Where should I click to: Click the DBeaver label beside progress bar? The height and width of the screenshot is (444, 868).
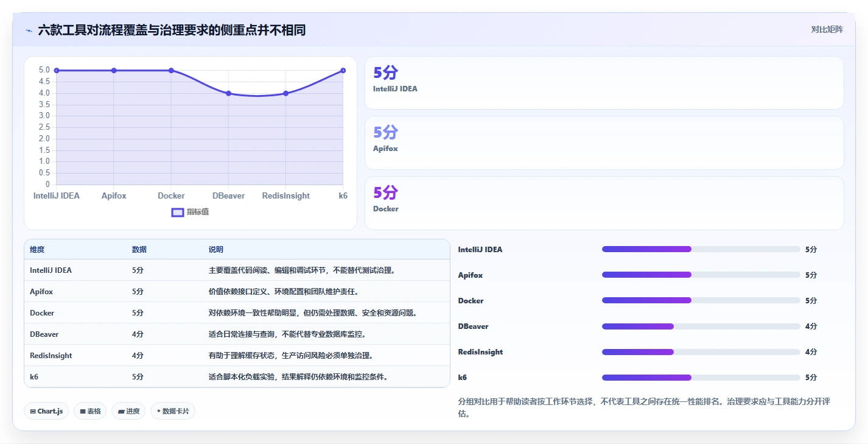pos(473,326)
